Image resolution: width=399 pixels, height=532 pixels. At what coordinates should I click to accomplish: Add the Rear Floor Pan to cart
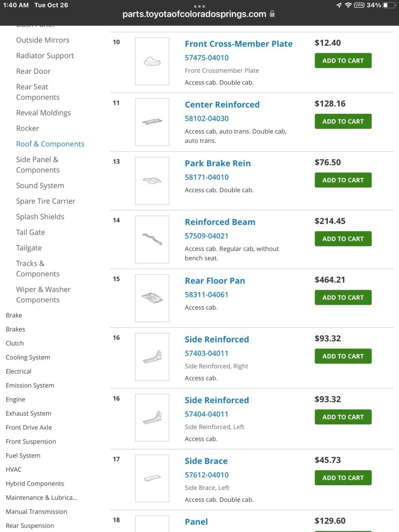coord(343,298)
